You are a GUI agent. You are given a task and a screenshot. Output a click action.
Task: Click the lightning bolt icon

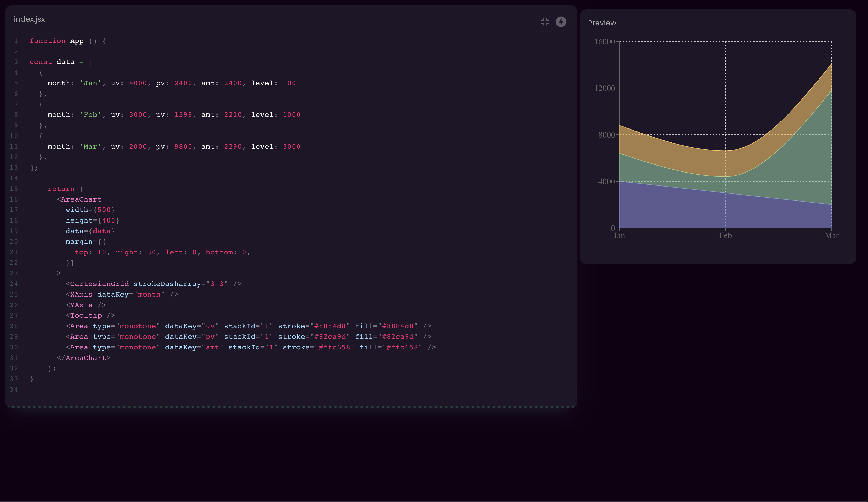click(x=561, y=22)
